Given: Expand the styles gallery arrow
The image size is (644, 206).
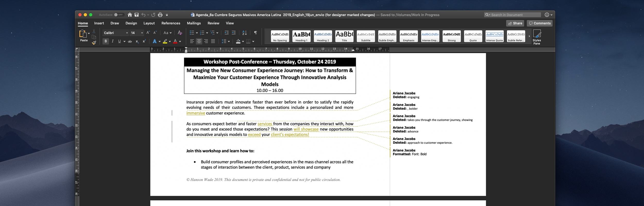Looking at the screenshot, I should [529, 36].
